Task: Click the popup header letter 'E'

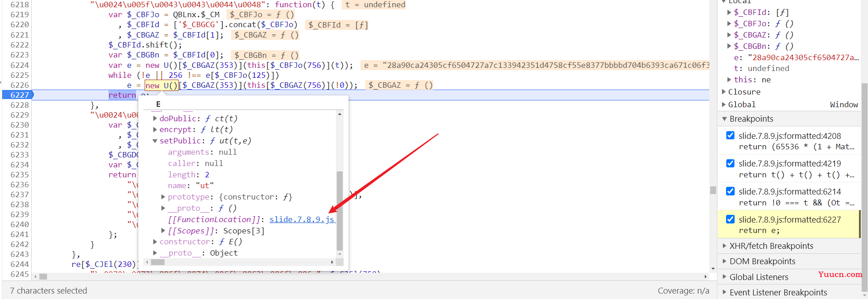Action: pyautogui.click(x=158, y=104)
